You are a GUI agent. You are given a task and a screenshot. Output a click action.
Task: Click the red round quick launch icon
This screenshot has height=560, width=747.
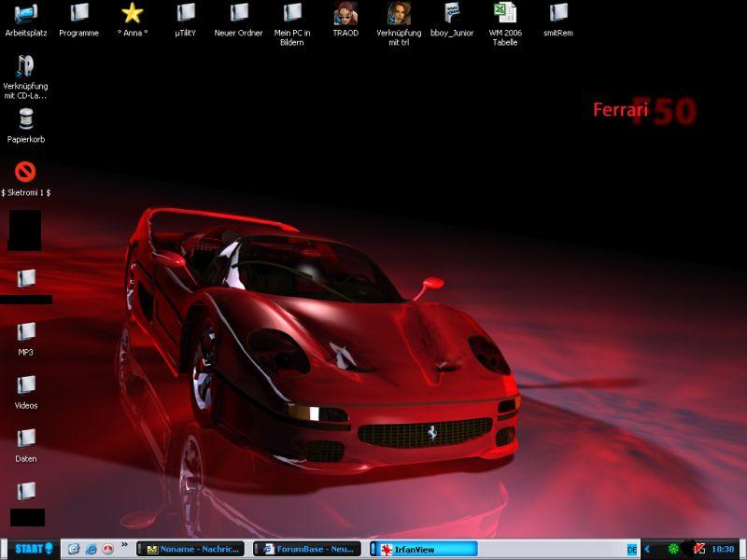(108, 550)
